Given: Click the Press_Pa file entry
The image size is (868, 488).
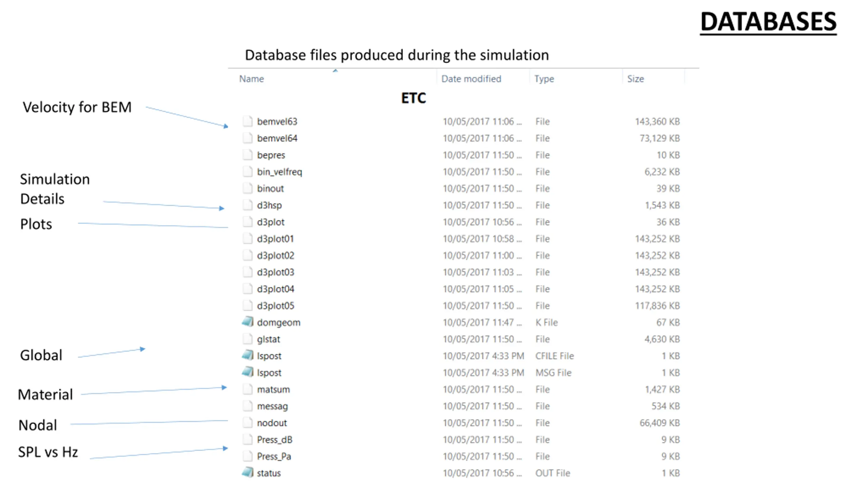Looking at the screenshot, I should point(274,456).
